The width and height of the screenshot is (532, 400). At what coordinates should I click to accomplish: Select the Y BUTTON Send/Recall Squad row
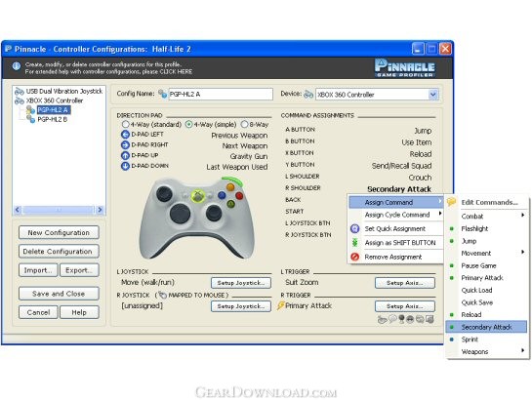pos(358,166)
